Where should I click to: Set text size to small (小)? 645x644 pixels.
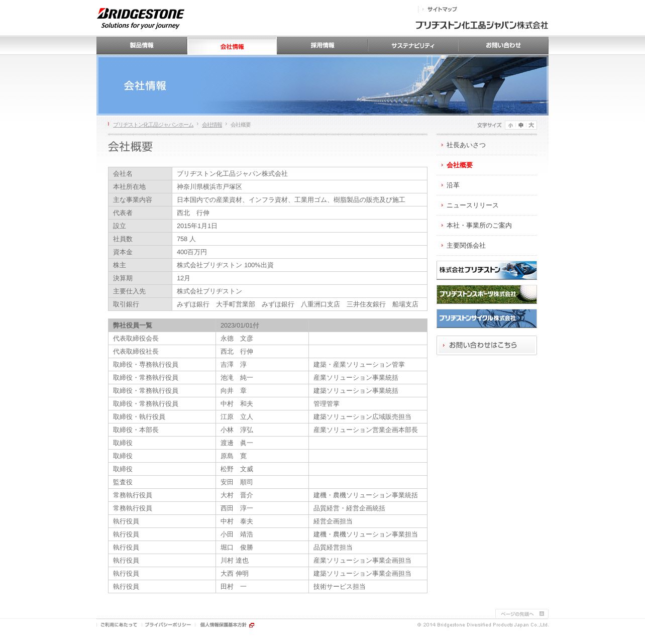coord(510,125)
